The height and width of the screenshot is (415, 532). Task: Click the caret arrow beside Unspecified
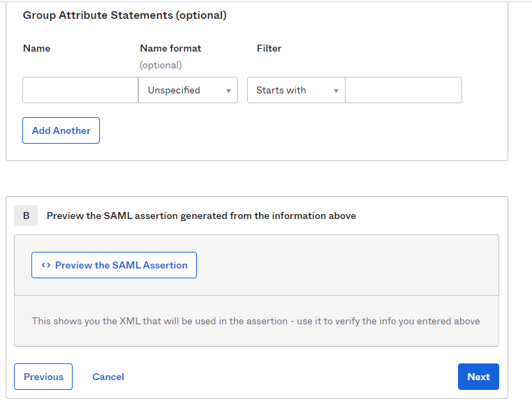[229, 91]
